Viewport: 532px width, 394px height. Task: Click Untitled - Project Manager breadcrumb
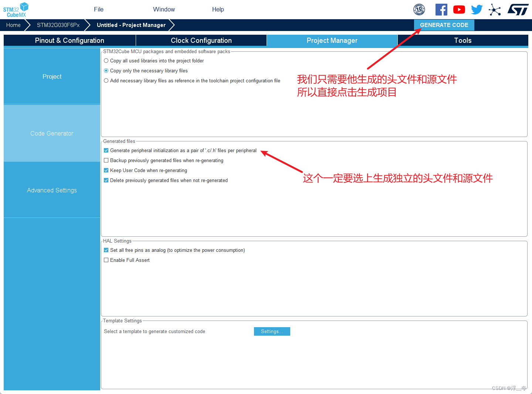click(131, 25)
